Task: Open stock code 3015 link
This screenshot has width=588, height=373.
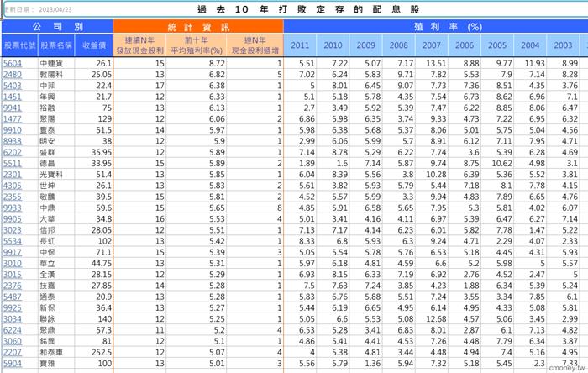Action: coord(13,275)
